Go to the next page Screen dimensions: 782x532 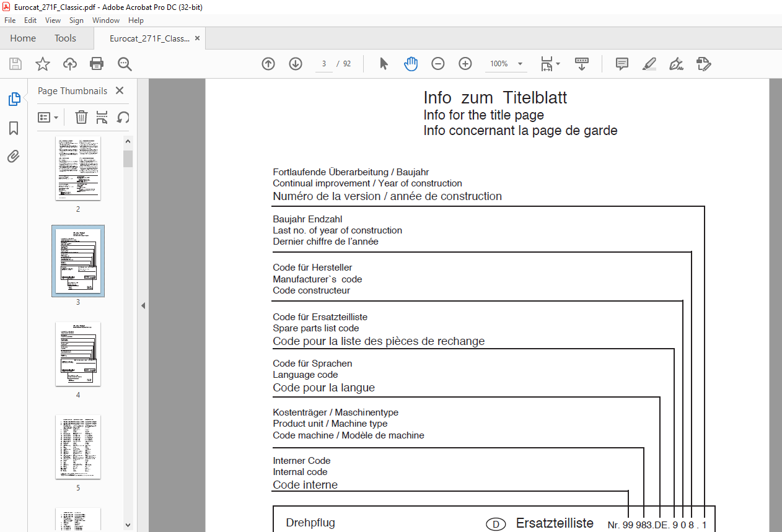tap(296, 64)
